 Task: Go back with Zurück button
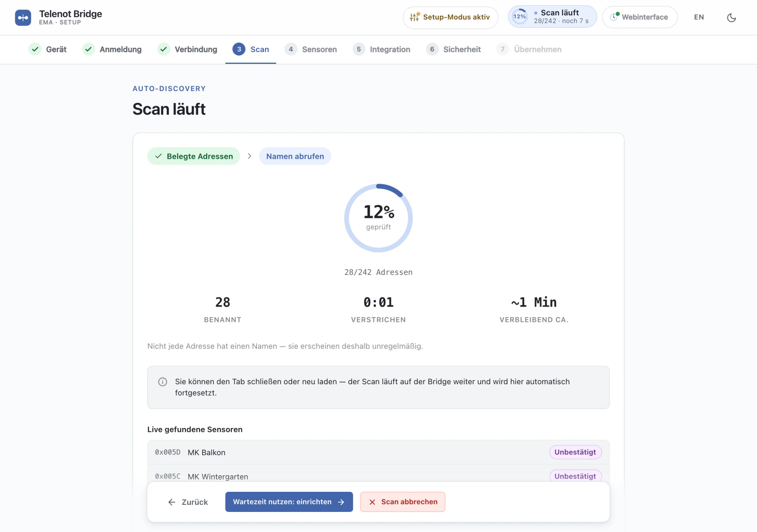(188, 502)
